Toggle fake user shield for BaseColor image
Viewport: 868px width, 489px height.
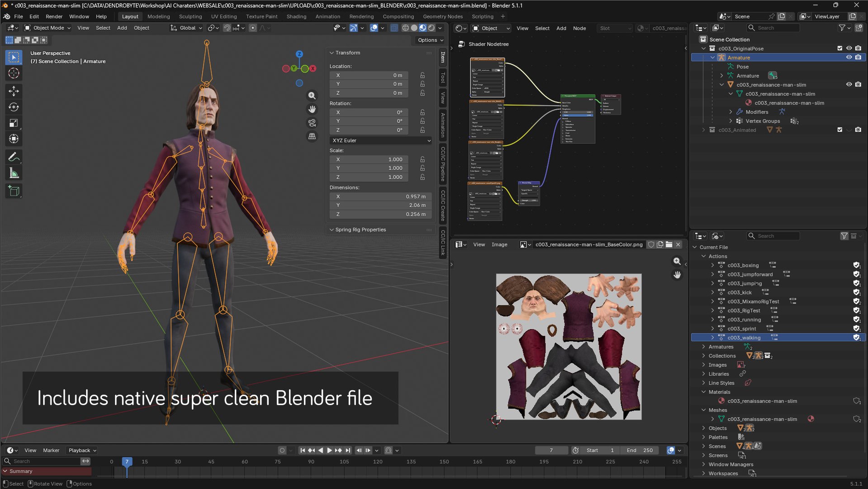tap(651, 244)
